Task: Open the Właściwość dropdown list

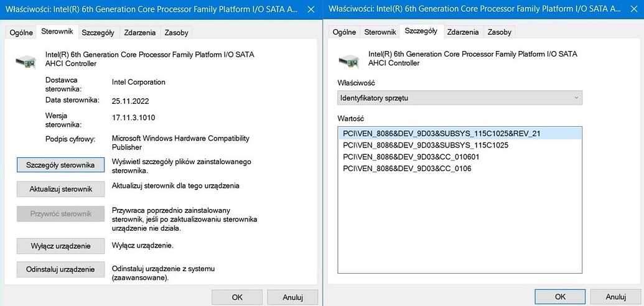Action: [460, 98]
